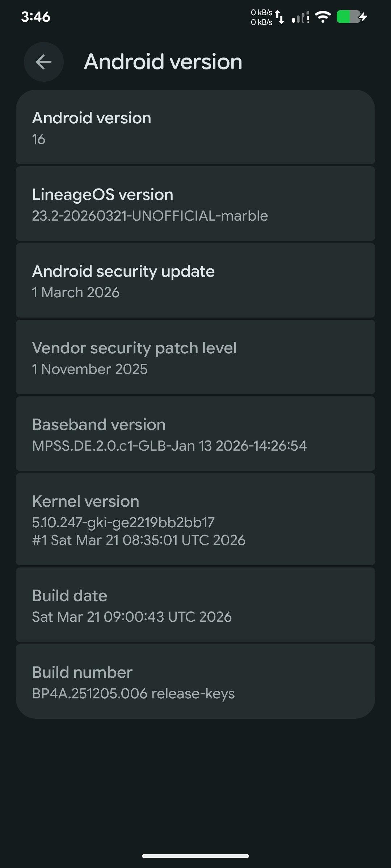This screenshot has width=391, height=868.
Task: Select the Build date row
Action: point(195,605)
